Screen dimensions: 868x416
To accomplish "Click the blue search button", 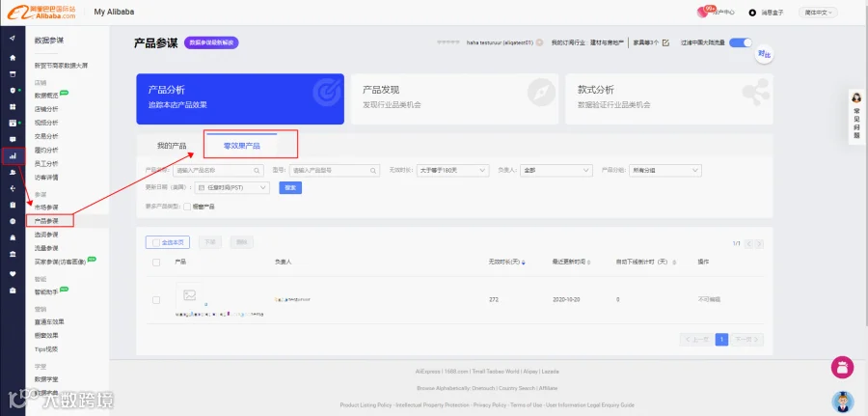I will coord(290,188).
